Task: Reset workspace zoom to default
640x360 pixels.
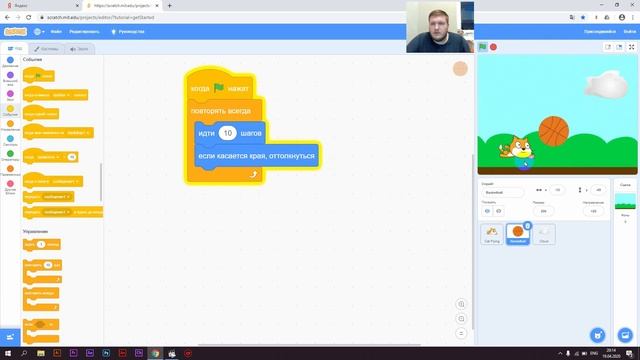Action: coord(461,333)
